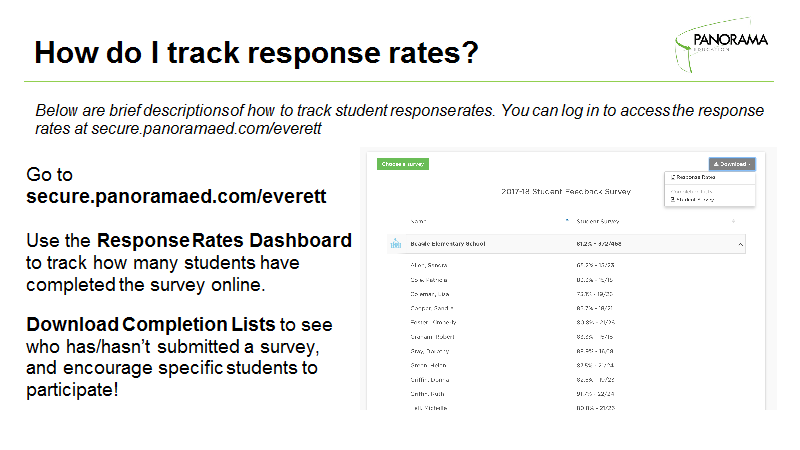Select the Graham, Robert row
Image resolution: width=800 pixels, height=450 pixels.
tap(566, 337)
